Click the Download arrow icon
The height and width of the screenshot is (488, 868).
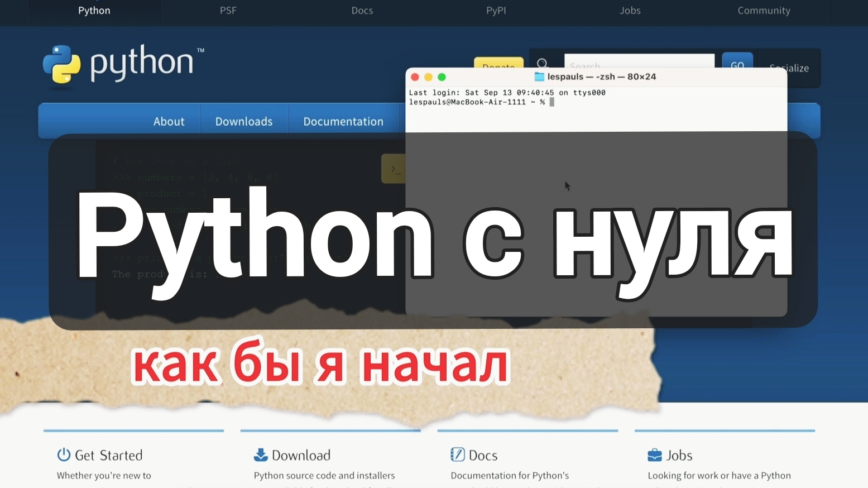click(261, 454)
